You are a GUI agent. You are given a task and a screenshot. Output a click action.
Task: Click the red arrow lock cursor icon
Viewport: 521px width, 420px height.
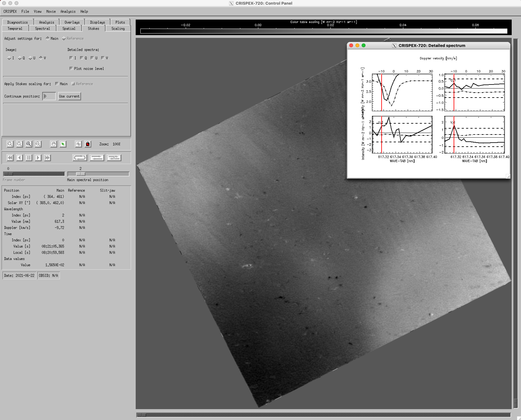tap(88, 144)
